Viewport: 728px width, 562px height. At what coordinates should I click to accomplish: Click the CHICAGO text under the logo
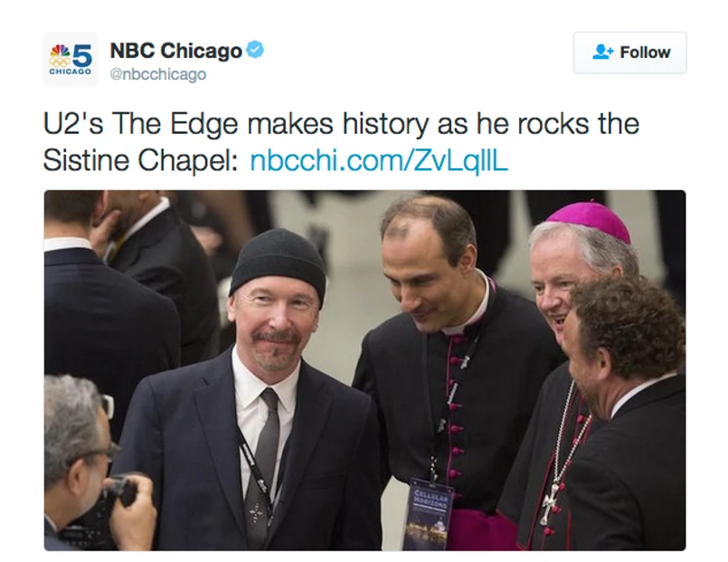pyautogui.click(x=71, y=72)
